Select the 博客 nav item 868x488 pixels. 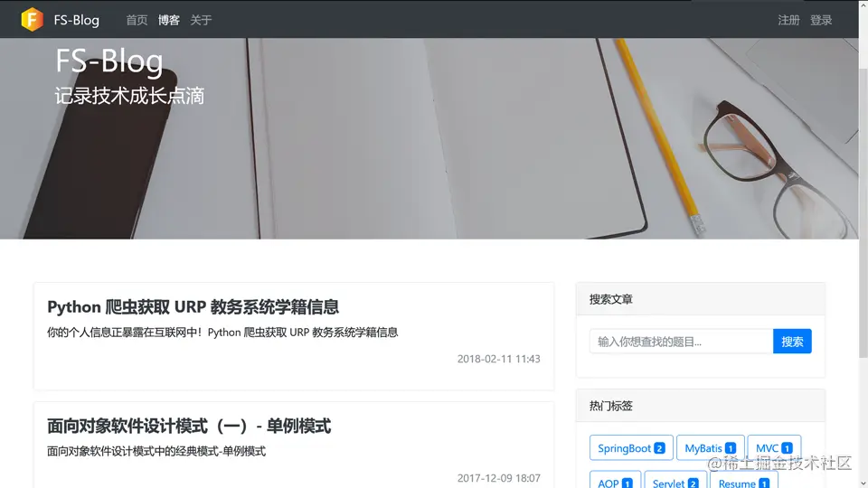169,20
